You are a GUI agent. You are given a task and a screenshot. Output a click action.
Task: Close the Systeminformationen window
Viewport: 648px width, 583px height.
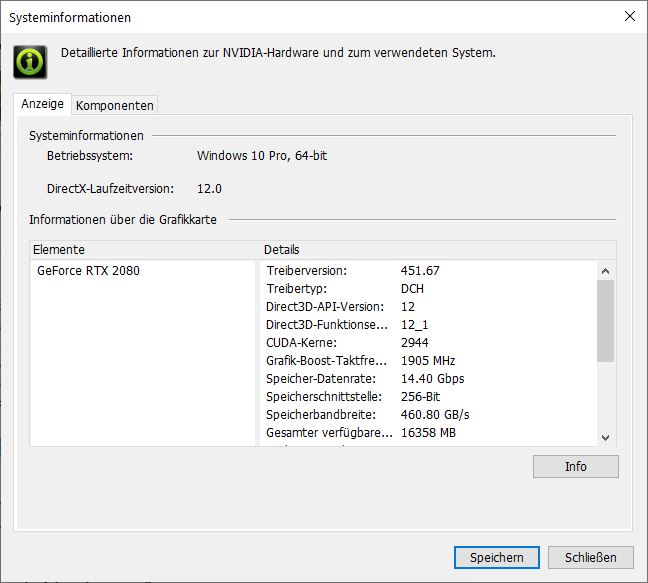point(630,16)
